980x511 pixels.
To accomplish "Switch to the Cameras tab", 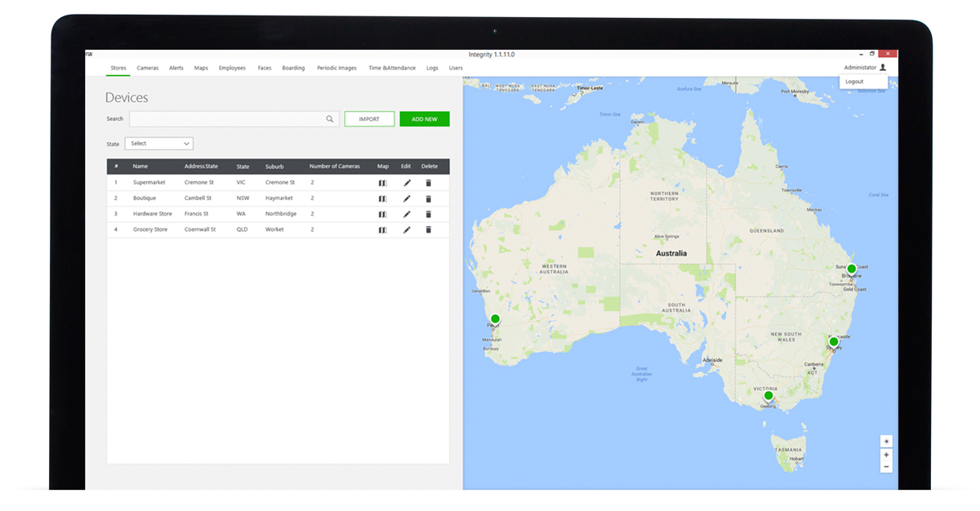I will (x=148, y=69).
